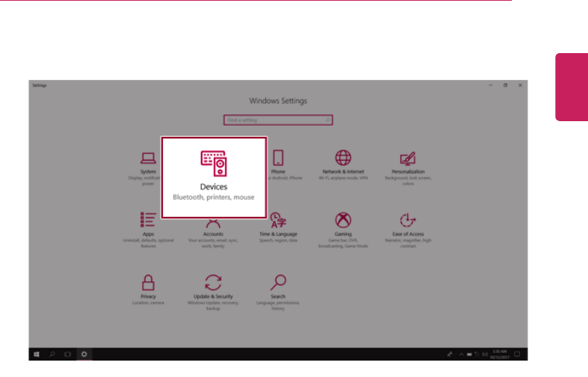Open the Phone settings icon
The height and width of the screenshot is (377, 588).
coord(278,158)
